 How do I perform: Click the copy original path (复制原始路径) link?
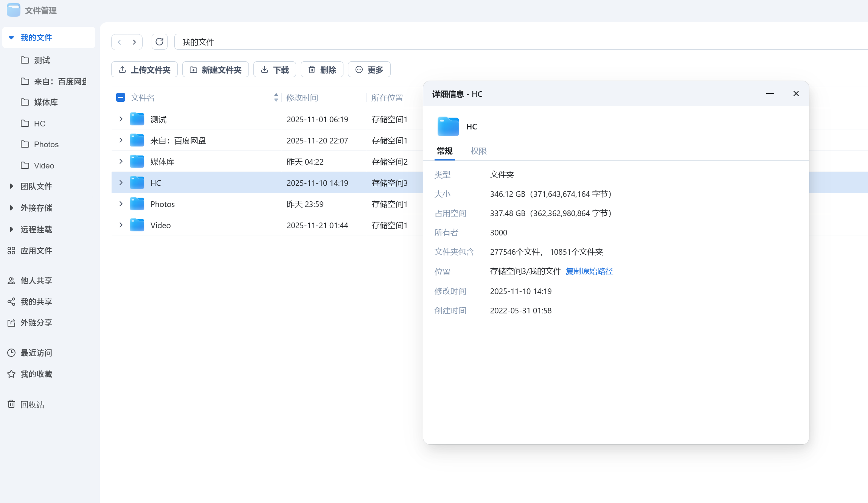click(589, 271)
